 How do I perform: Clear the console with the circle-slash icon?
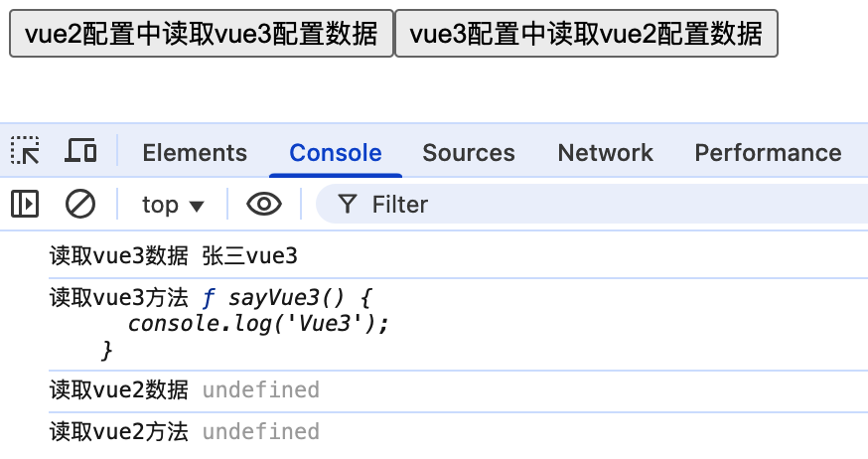tap(80, 205)
